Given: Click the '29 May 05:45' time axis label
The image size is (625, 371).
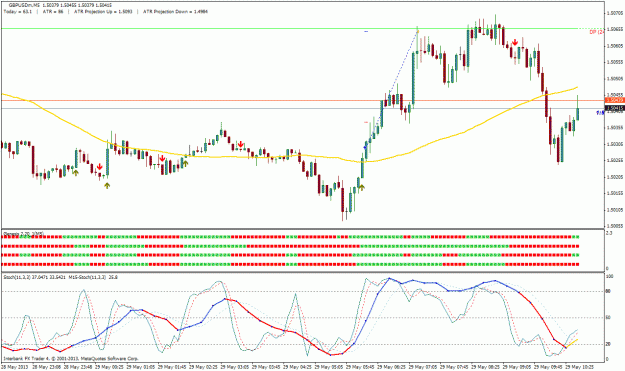Looking at the screenshot, I should click(x=360, y=366).
